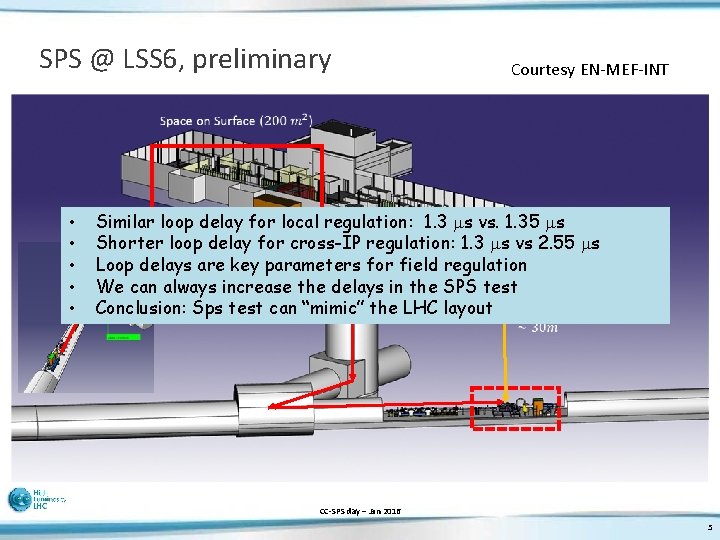Click the 'Space on Surface (200 m²)' label

[x=236, y=121]
